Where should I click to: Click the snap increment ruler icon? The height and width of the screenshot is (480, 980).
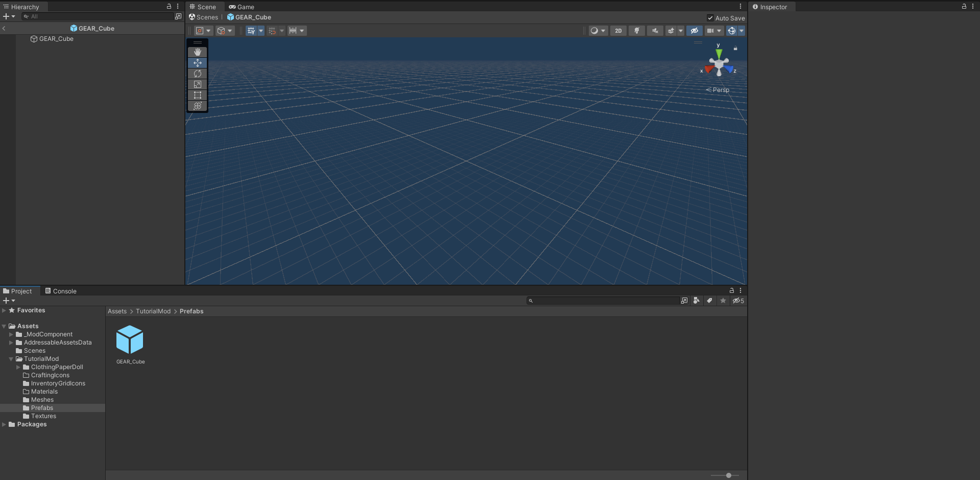click(293, 31)
